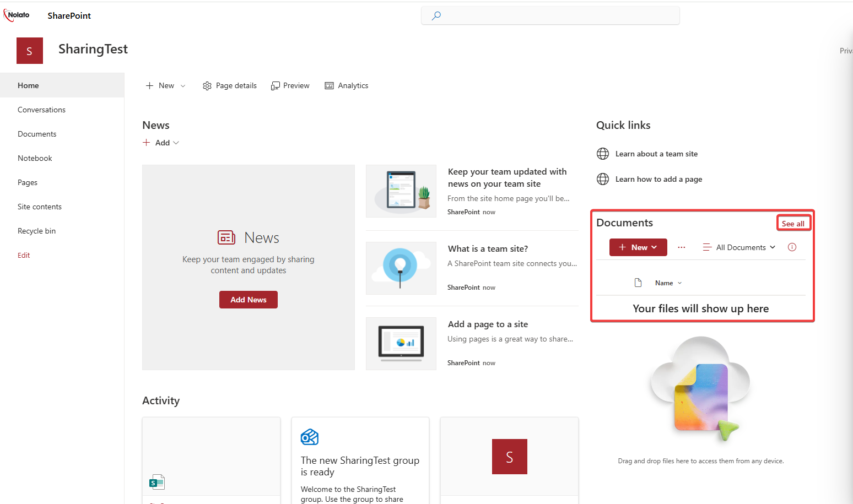The width and height of the screenshot is (853, 504).
Task: Click the Add News button
Action: point(249,300)
